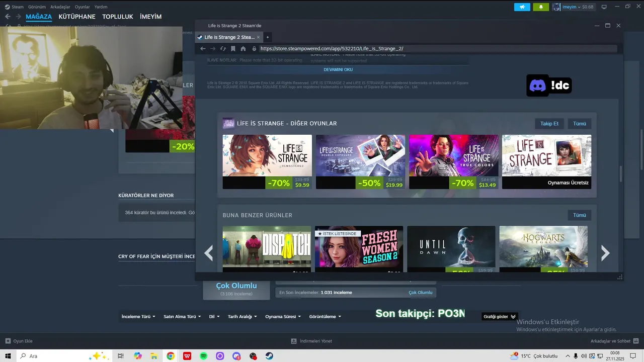Click the padlock icon beside the URL
The image size is (644, 362).
click(x=254, y=49)
